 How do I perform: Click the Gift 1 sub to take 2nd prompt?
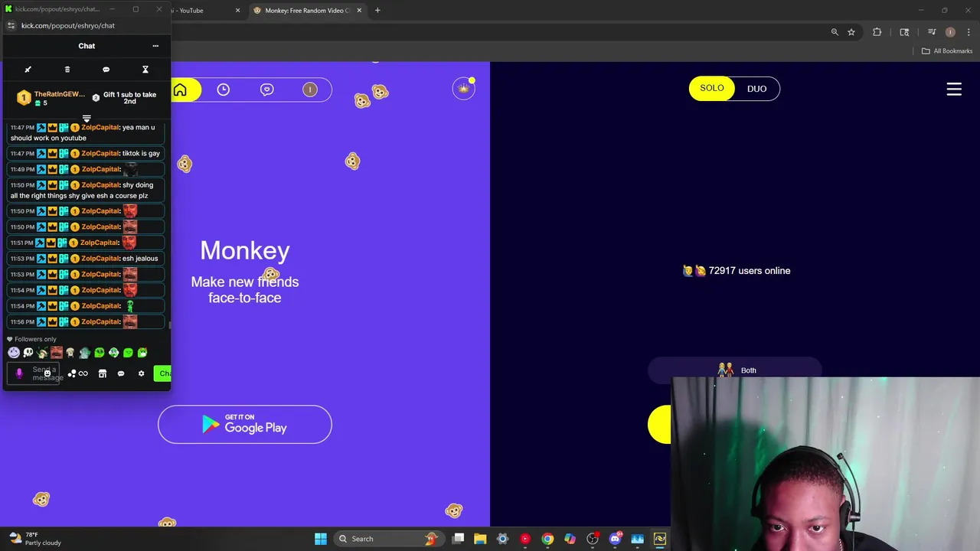tap(125, 98)
